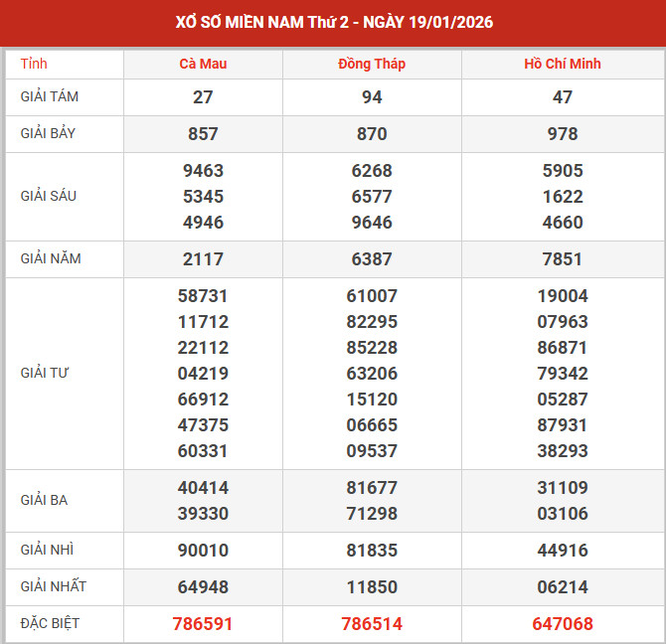Click Đồng Tháp first prize number 11850
The image size is (666, 644).
[x=372, y=586]
